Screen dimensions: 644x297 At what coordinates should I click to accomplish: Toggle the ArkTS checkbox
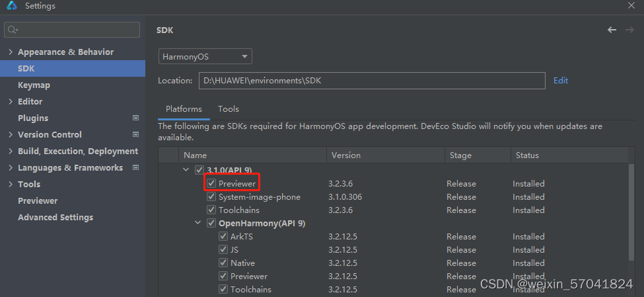click(x=223, y=237)
